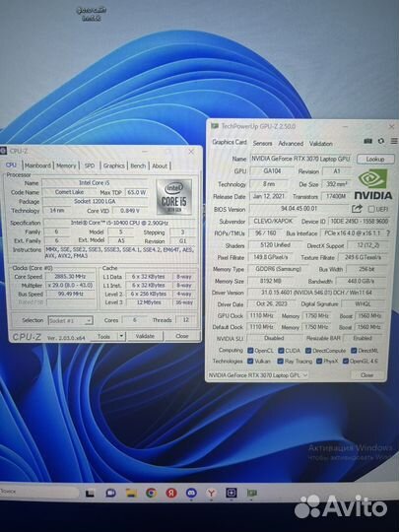
Task: Switch to the Memory tab in CPU-Z
Action: [x=66, y=166]
